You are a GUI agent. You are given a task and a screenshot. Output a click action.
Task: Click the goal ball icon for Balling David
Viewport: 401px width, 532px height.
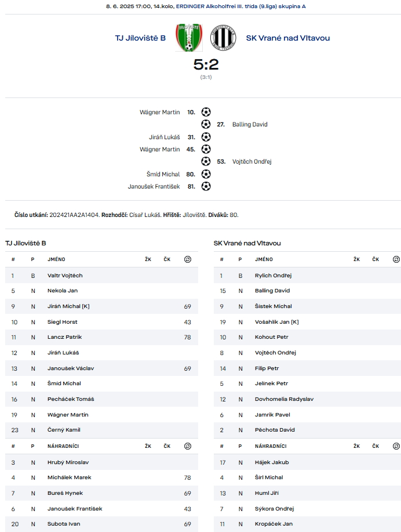[x=206, y=124]
